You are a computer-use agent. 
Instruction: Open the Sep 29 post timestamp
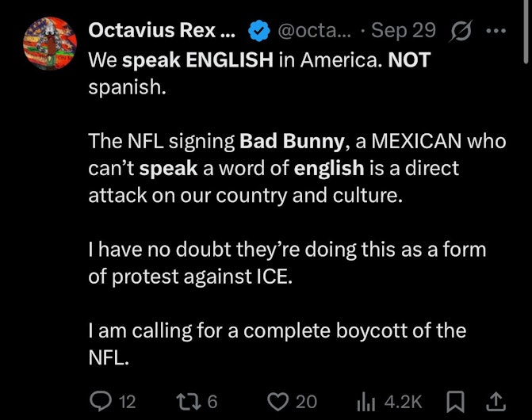click(403, 31)
